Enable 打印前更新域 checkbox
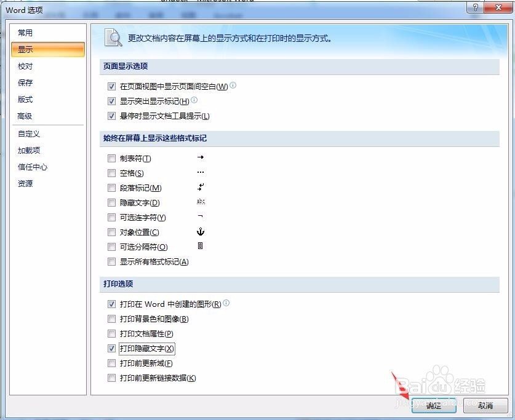515x420 pixels. coord(111,363)
